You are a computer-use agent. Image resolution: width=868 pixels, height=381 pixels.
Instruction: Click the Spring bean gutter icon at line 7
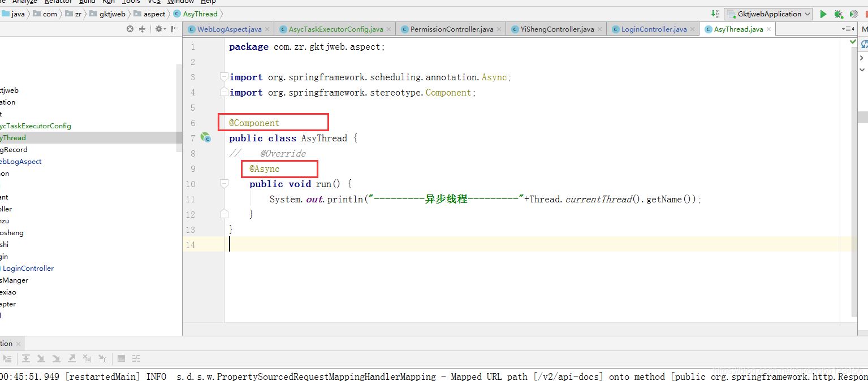[x=206, y=138]
